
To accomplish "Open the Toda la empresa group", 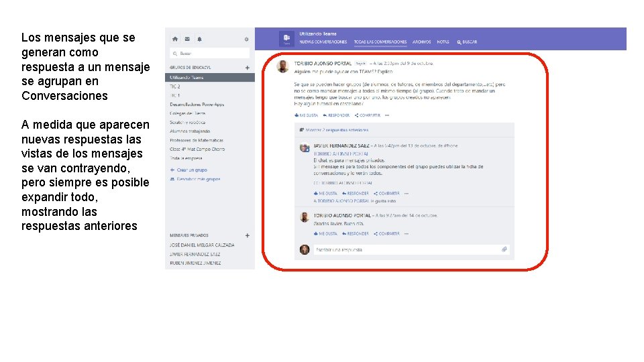I will (186, 158).
